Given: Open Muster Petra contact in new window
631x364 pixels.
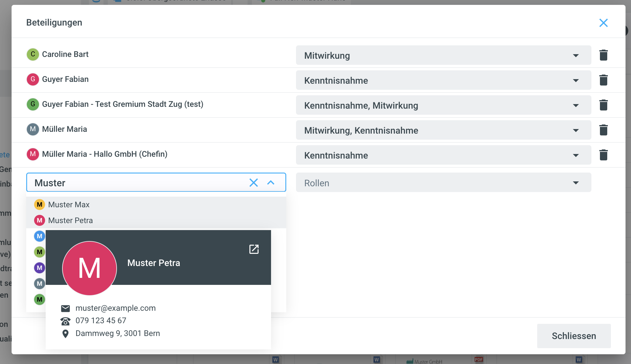Looking at the screenshot, I should [254, 249].
